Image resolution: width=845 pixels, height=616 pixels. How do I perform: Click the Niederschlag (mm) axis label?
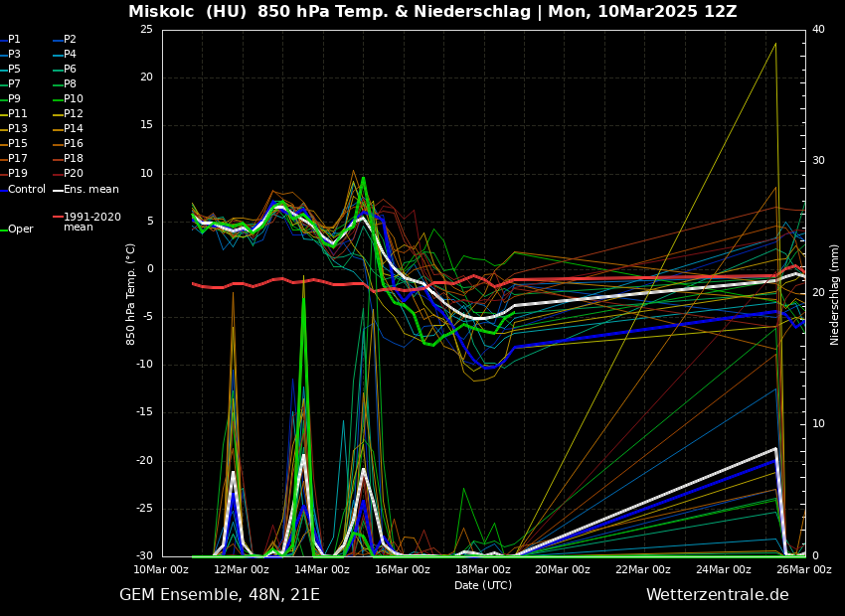pyautogui.click(x=835, y=294)
